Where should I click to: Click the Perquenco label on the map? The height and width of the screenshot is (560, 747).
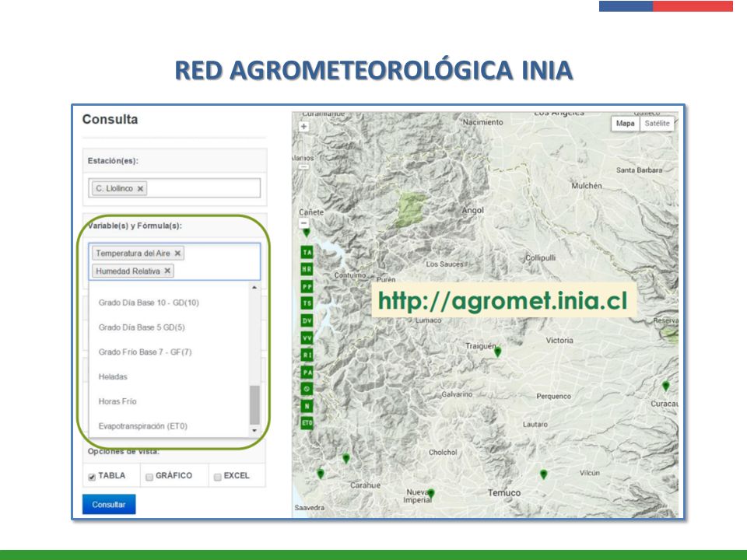tap(553, 396)
